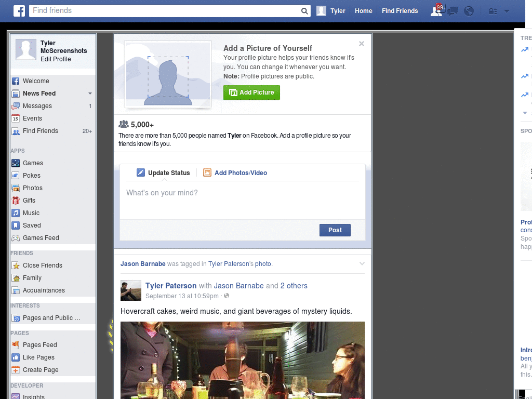Open Find Friends in the top bar
This screenshot has height=399, width=532.
point(400,11)
